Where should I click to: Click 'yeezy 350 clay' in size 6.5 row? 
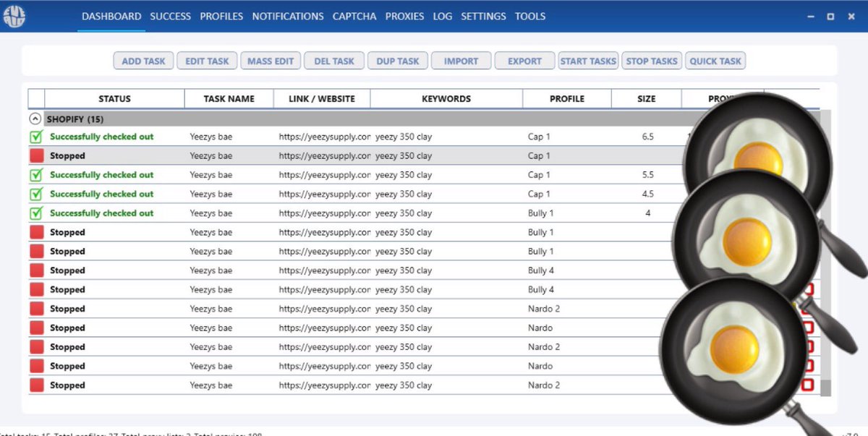[x=404, y=136]
